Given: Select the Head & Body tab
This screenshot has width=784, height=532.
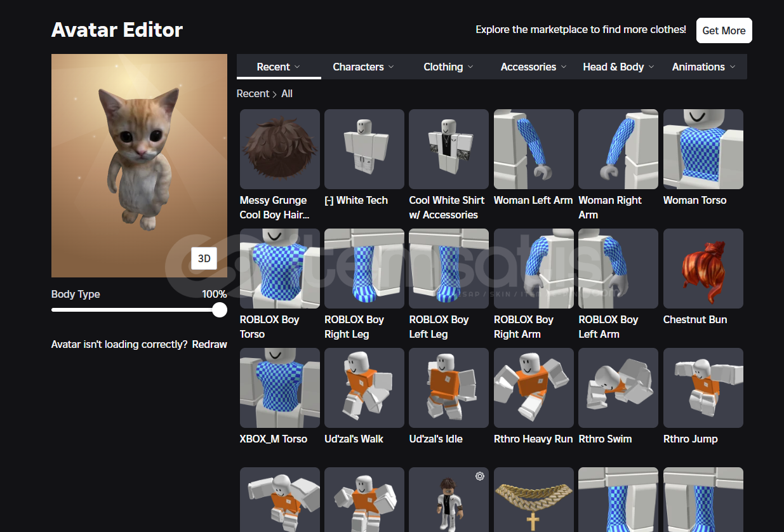Looking at the screenshot, I should click(618, 67).
